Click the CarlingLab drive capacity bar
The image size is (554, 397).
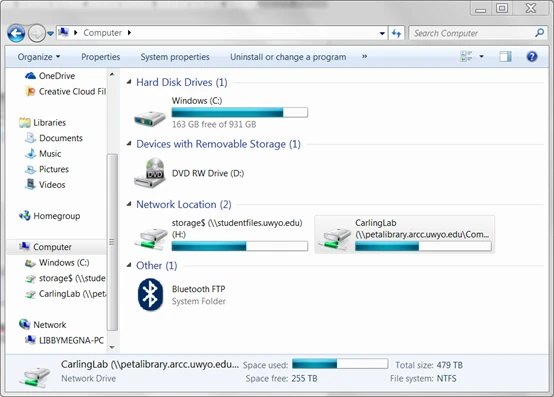pos(423,246)
